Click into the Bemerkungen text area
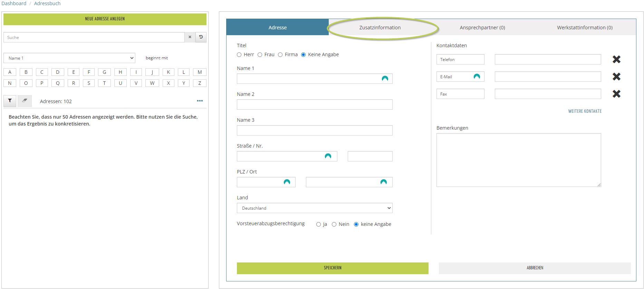This screenshot has height=289, width=644. coord(518,160)
